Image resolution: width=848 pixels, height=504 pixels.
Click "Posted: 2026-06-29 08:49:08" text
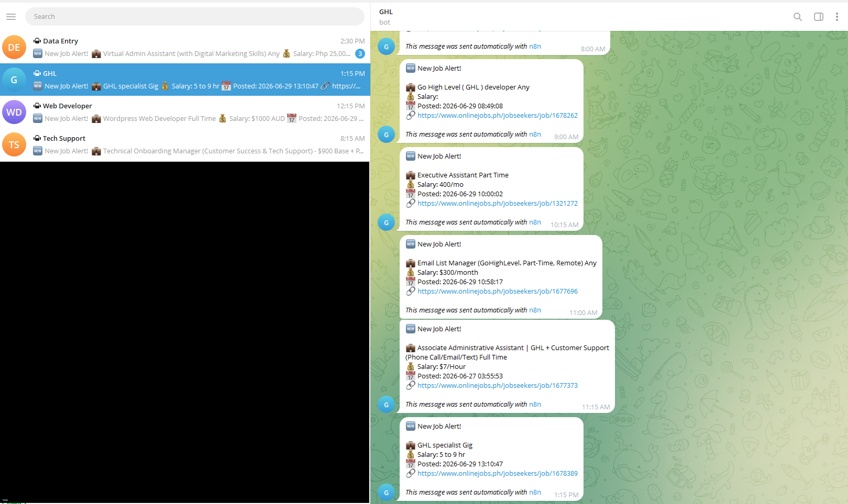460,106
